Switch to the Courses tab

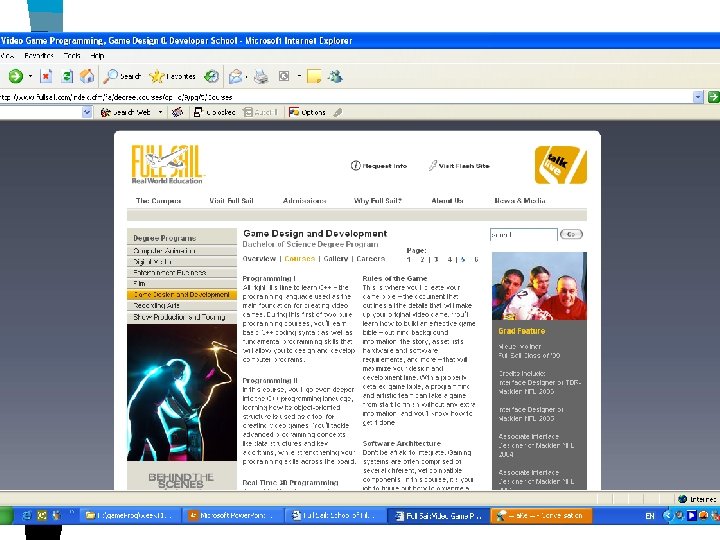299,259
